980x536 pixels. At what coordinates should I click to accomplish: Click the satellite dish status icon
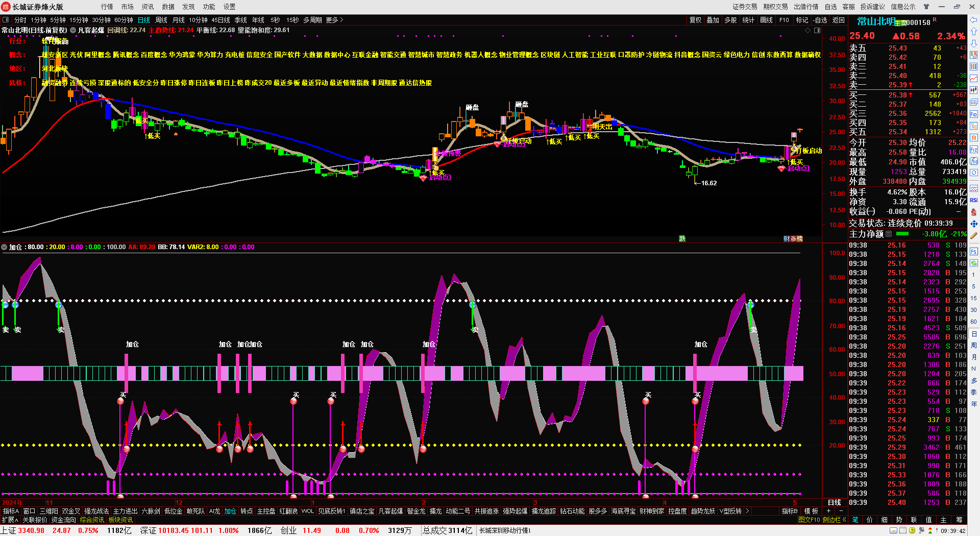pyautogui.click(x=921, y=531)
